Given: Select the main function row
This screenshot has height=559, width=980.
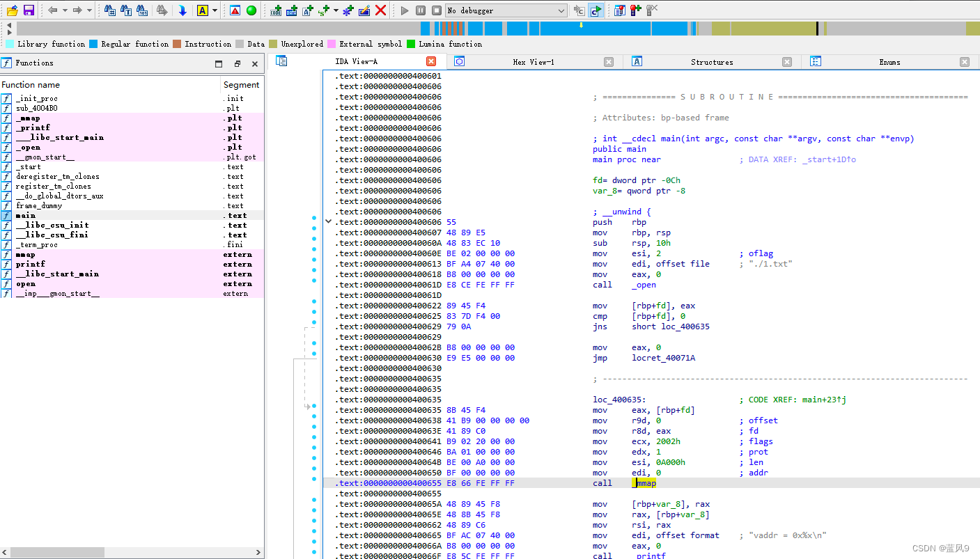Looking at the screenshot, I should click(x=132, y=216).
